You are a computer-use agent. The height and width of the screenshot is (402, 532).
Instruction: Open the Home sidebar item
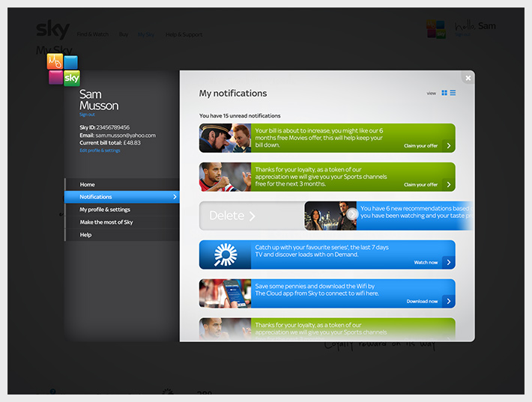tap(122, 184)
